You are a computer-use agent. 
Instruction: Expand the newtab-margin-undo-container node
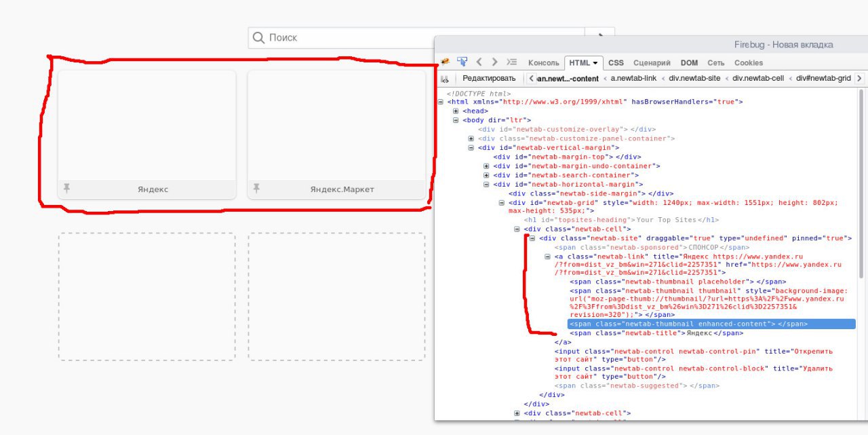(486, 166)
